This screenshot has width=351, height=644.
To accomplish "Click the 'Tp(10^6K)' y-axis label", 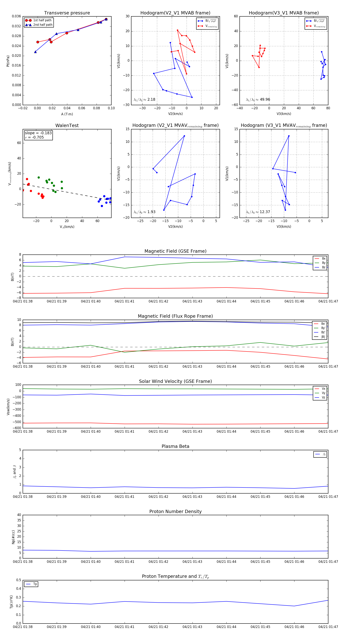I will point(11,602).
